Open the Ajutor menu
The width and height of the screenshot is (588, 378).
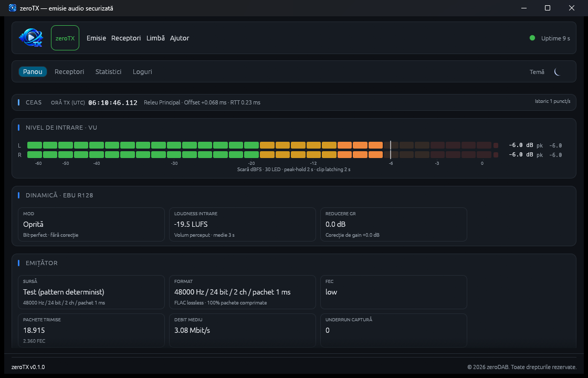[x=180, y=38]
